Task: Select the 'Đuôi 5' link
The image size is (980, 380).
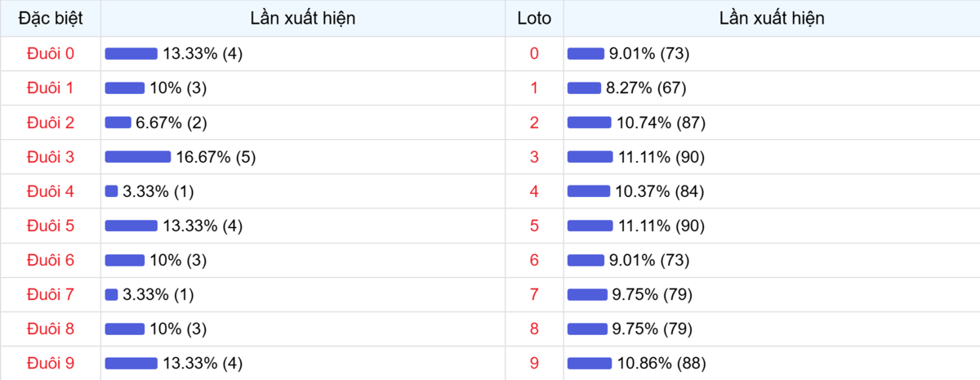Action: (x=51, y=226)
